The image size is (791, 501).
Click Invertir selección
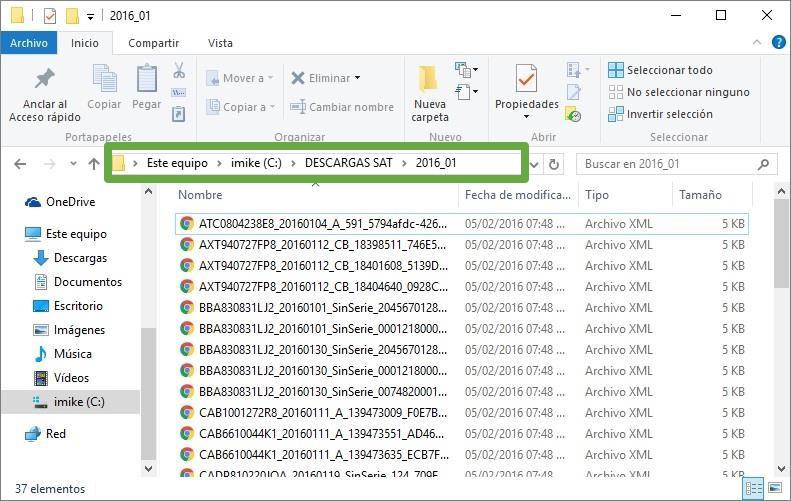tap(660, 114)
